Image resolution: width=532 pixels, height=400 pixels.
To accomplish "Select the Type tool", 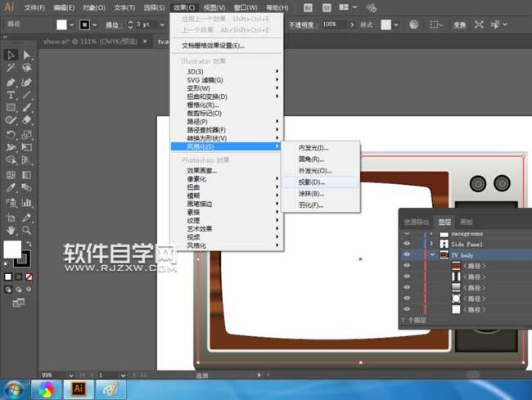I will [11, 95].
